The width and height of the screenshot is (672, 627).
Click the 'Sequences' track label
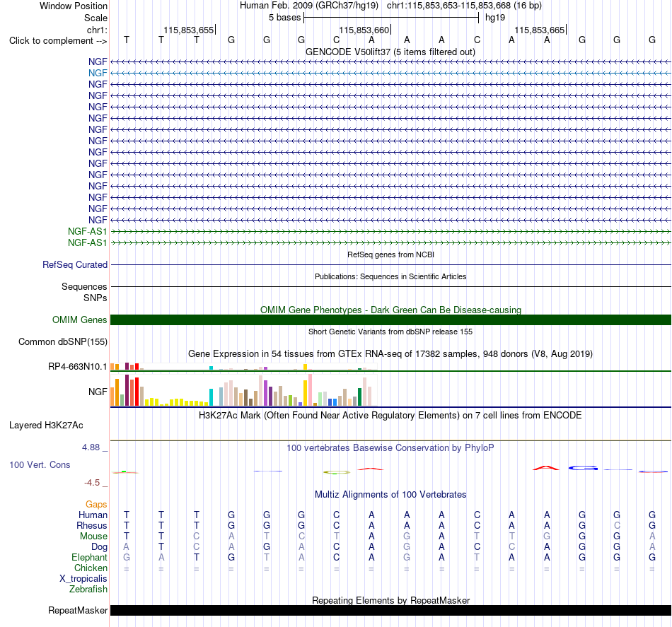coord(84,286)
